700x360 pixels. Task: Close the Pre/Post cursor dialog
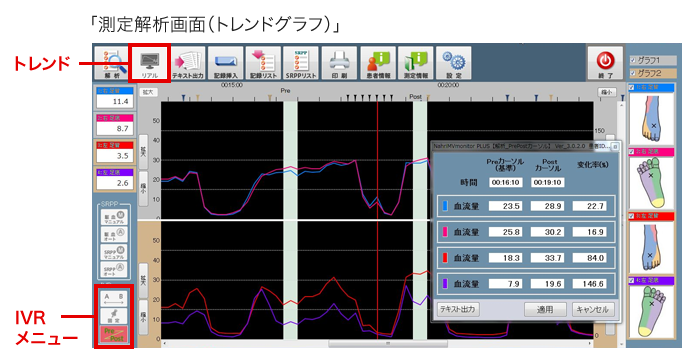pyautogui.click(x=615, y=147)
